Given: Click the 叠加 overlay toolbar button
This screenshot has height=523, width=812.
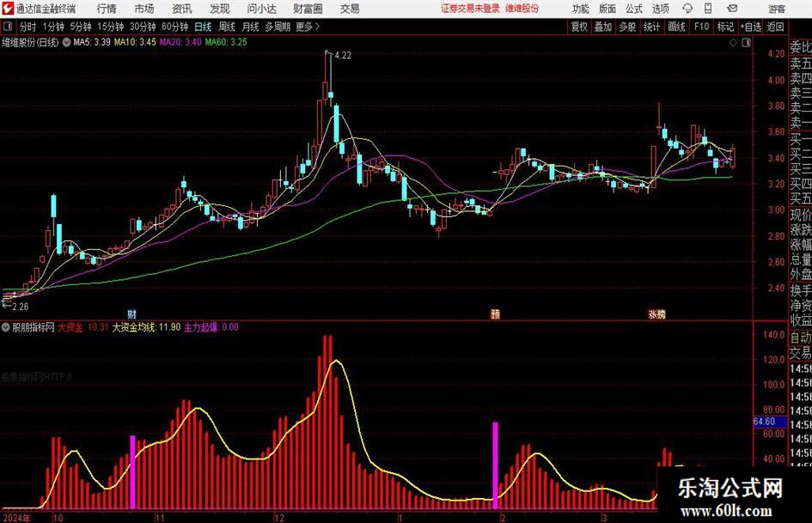Looking at the screenshot, I should pyautogui.click(x=603, y=27).
